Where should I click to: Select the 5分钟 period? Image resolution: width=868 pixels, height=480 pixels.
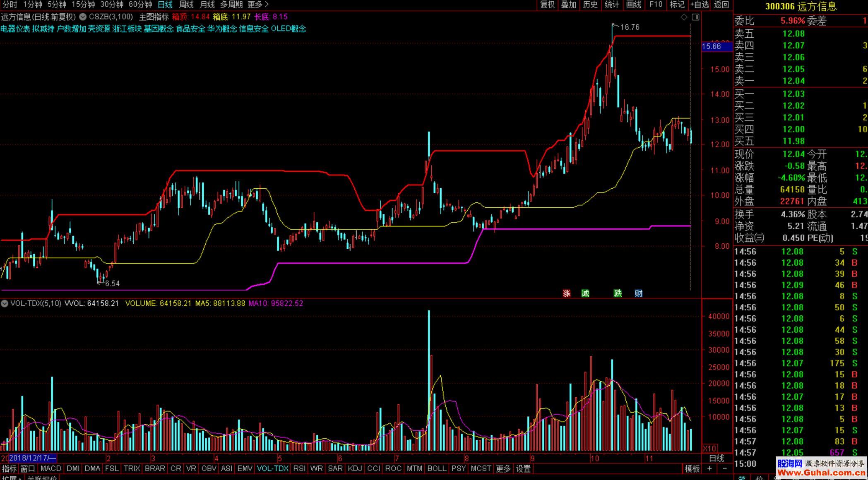57,5
